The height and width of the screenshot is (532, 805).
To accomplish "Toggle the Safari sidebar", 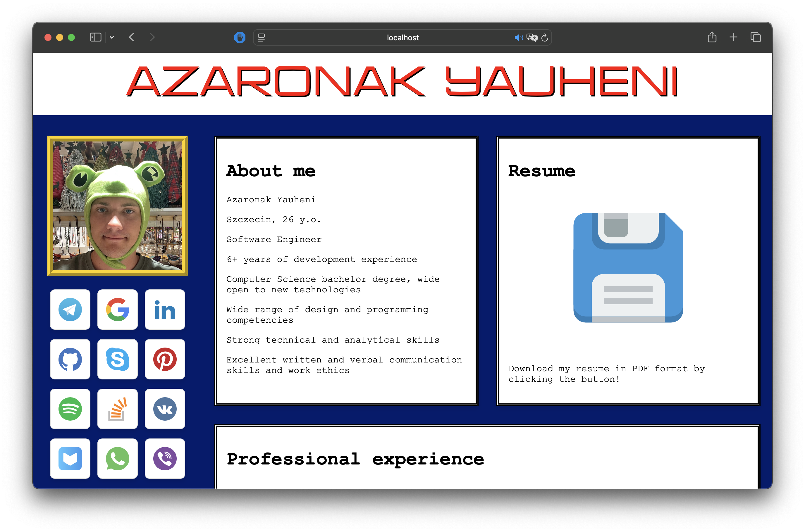I will pyautogui.click(x=95, y=37).
